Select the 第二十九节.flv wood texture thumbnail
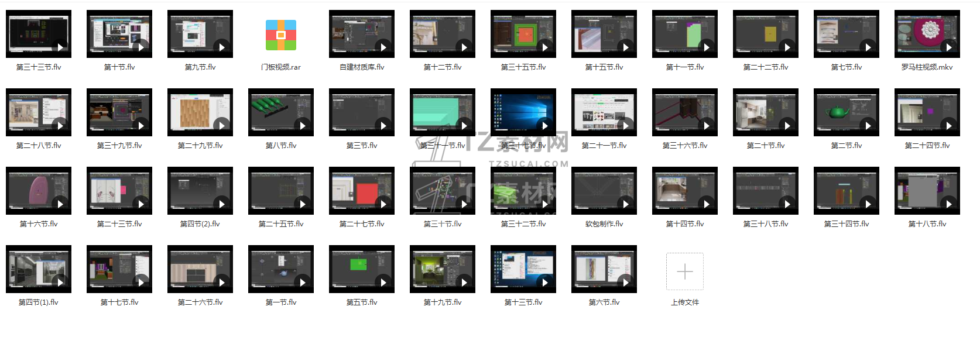 pos(200,112)
